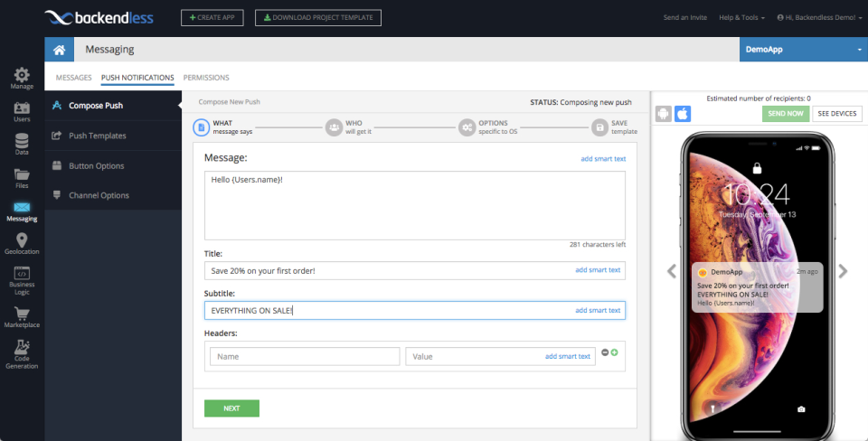Open the Geolocation pin icon
This screenshot has width=868, height=441.
[x=22, y=240]
